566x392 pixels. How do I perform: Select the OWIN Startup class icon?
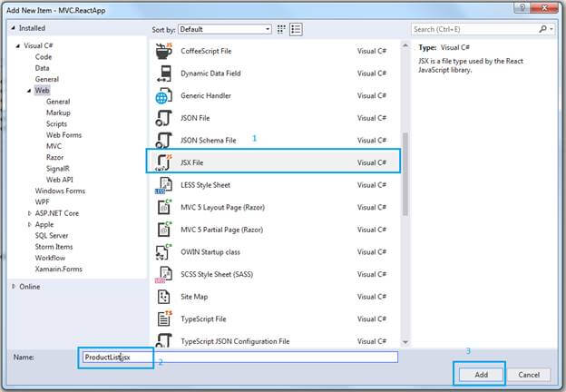(x=163, y=252)
